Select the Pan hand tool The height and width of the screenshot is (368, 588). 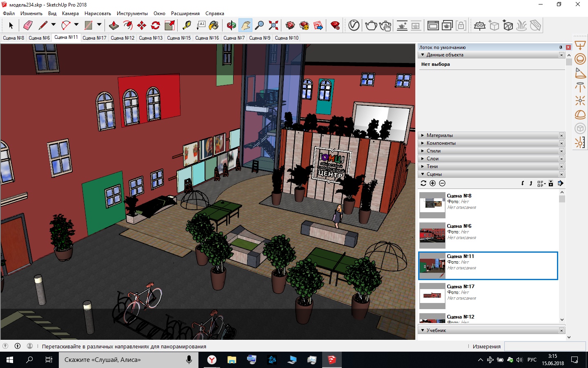pyautogui.click(x=245, y=25)
